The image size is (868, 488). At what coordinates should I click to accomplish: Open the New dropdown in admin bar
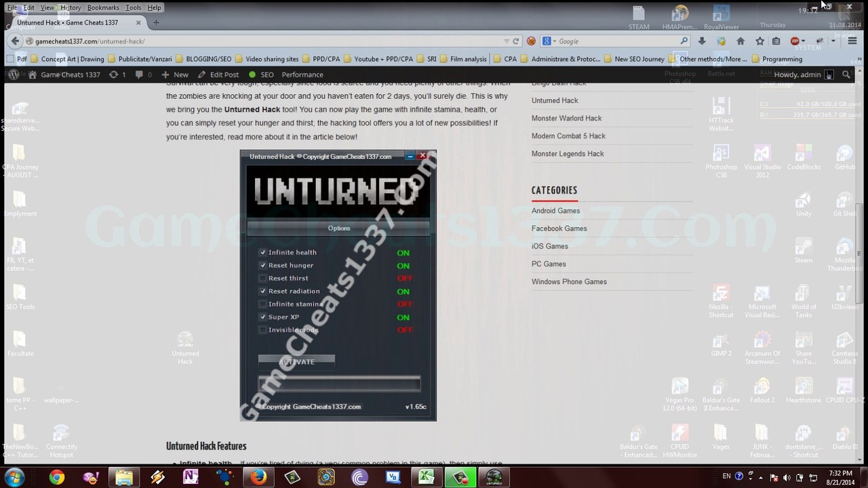(x=175, y=75)
